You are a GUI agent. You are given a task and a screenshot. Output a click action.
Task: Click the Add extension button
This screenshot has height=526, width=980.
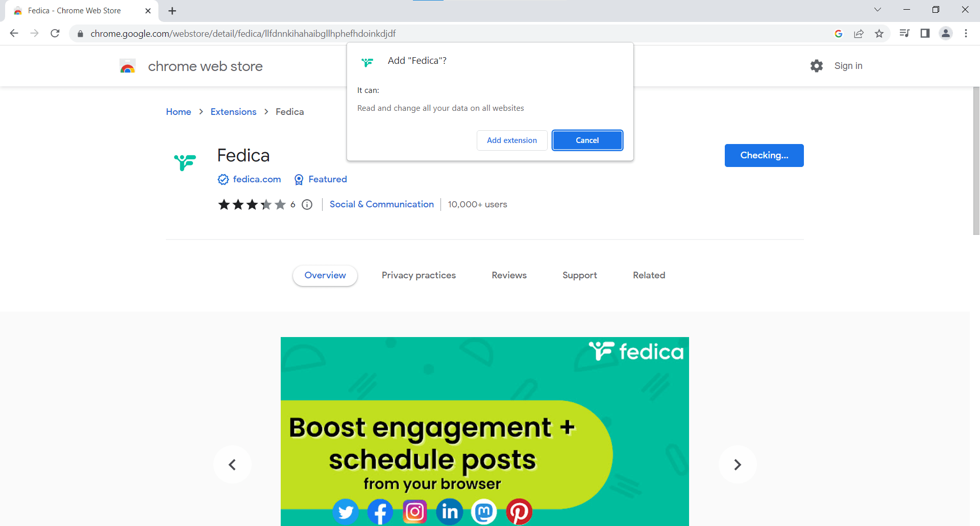pos(511,140)
